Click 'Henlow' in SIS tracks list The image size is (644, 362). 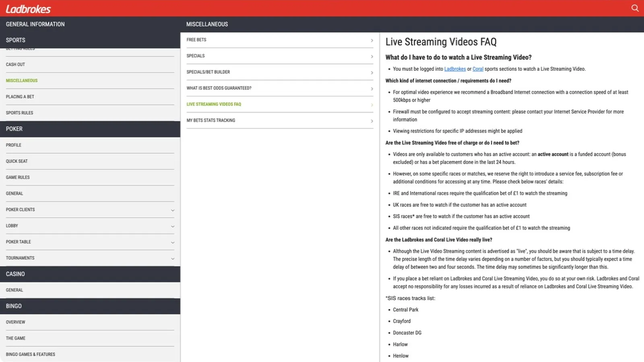(x=400, y=356)
